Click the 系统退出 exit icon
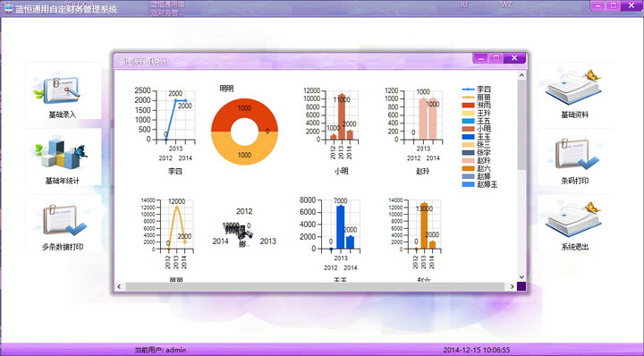The width and height of the screenshot is (644, 356). 573,220
